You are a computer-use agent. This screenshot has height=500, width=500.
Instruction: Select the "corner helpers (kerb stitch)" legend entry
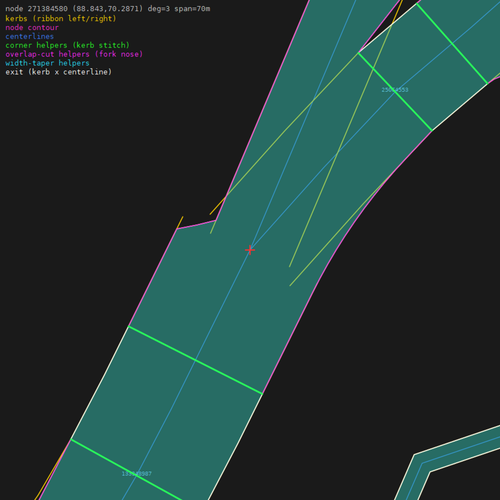(67, 45)
